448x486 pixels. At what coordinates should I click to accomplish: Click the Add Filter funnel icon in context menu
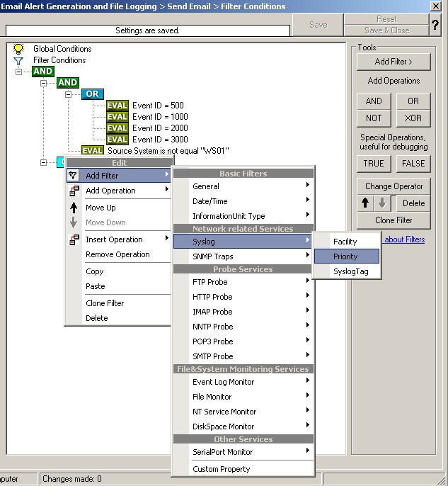click(x=73, y=176)
